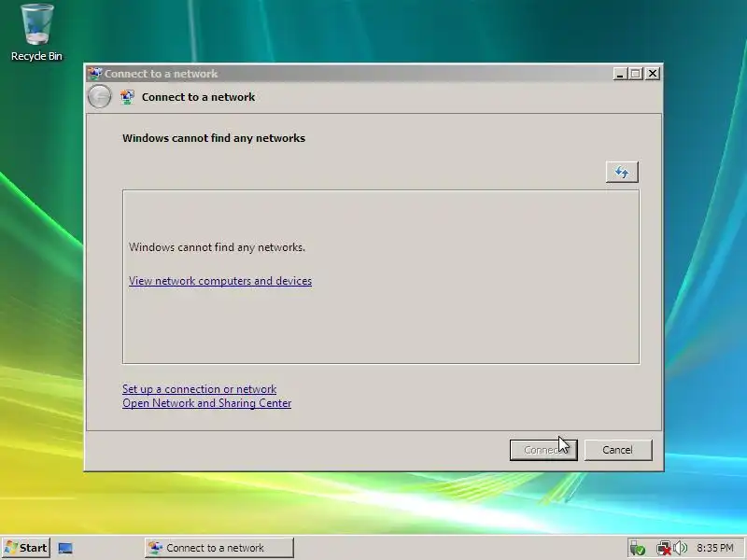The height and width of the screenshot is (560, 747).
Task: Click the refresh network list icon
Action: point(622,172)
